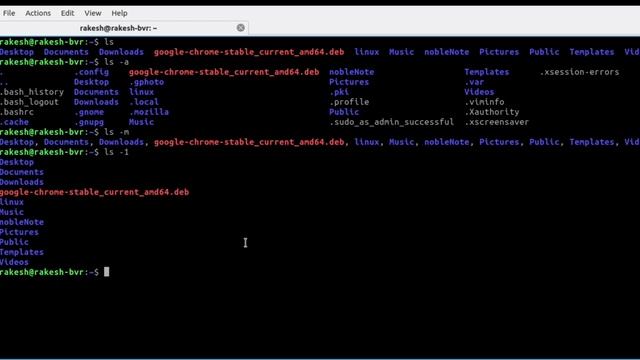Click 'nobleNote' in the single-column ls -1 listing
The width and height of the screenshot is (640, 360).
(x=22, y=222)
